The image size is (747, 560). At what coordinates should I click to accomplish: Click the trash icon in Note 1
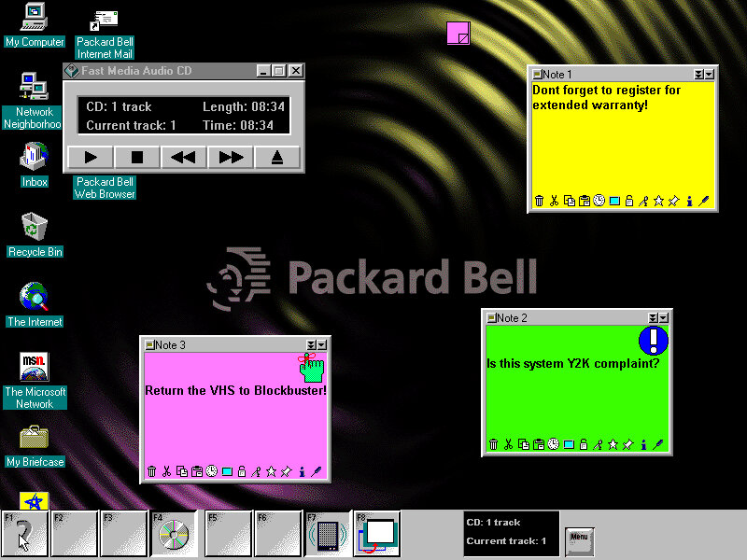pos(539,201)
